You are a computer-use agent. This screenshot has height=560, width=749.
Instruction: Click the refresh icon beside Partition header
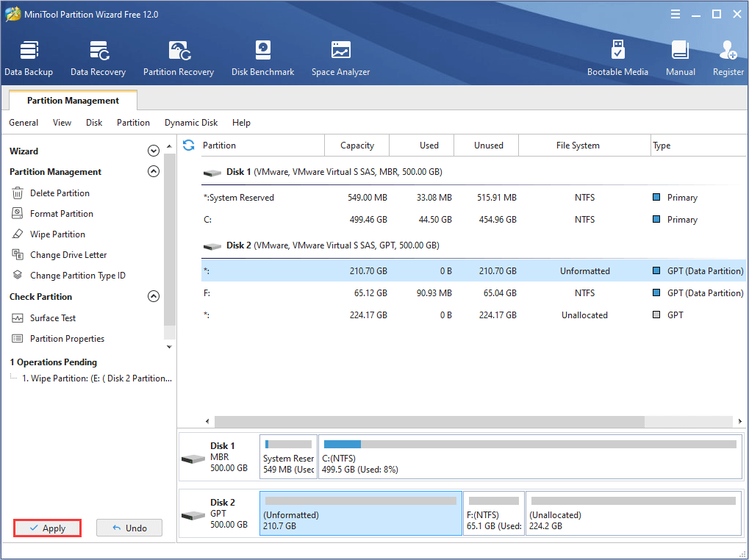click(x=189, y=145)
